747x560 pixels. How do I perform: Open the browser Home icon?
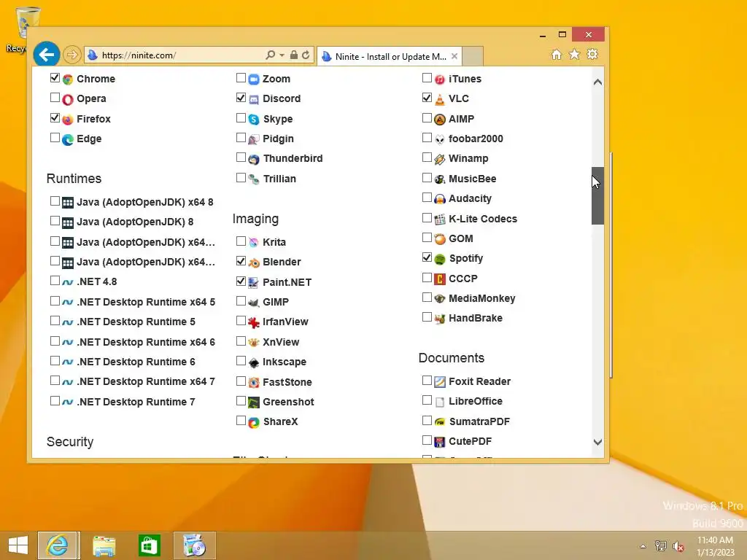[557, 55]
